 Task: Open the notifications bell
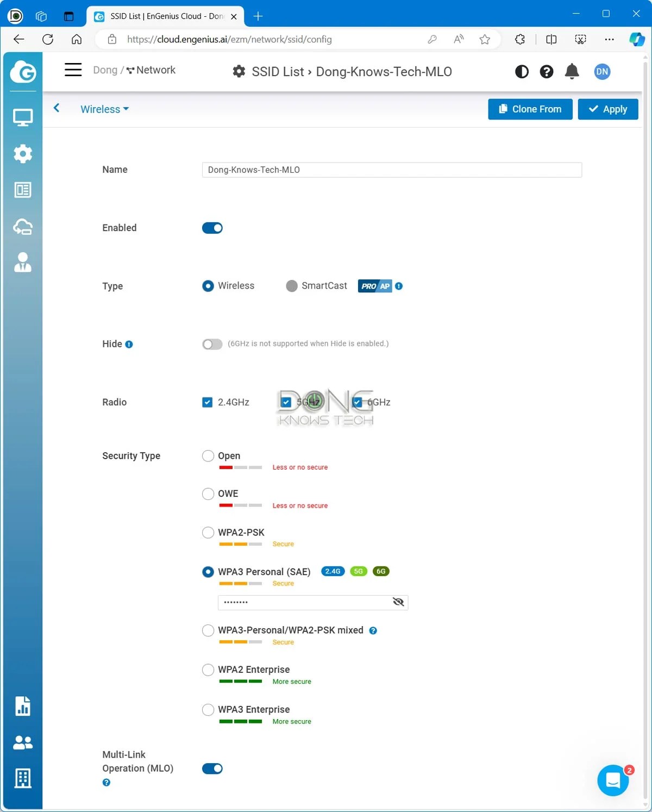[x=572, y=72]
